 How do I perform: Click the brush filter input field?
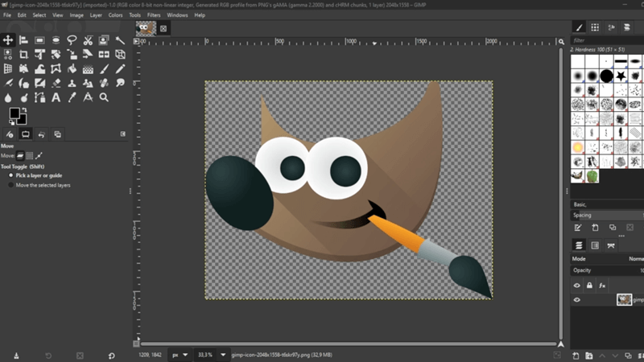608,40
